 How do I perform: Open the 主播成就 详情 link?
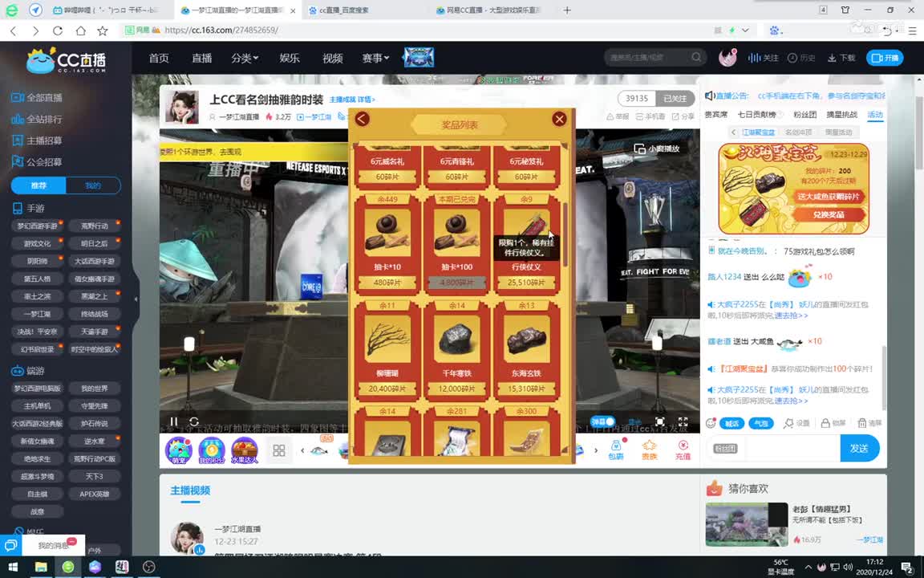click(352, 99)
